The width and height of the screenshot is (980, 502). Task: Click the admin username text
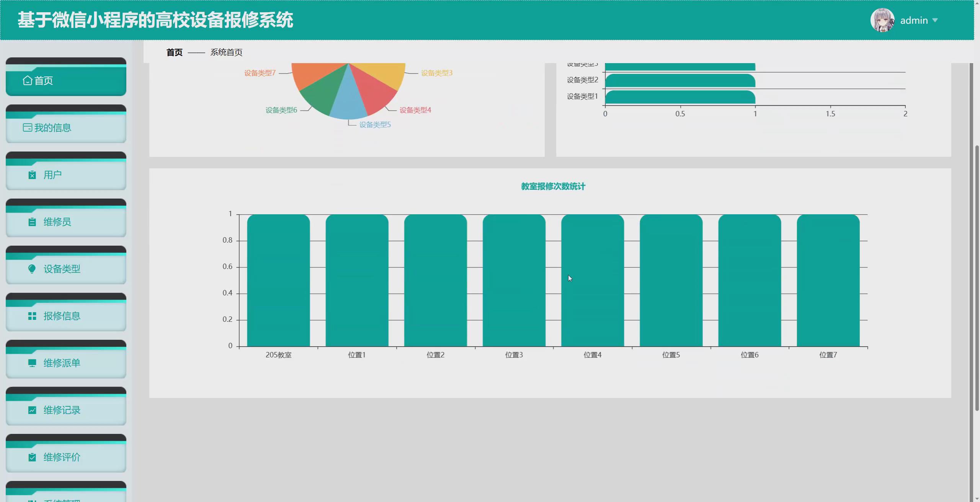[x=913, y=20]
